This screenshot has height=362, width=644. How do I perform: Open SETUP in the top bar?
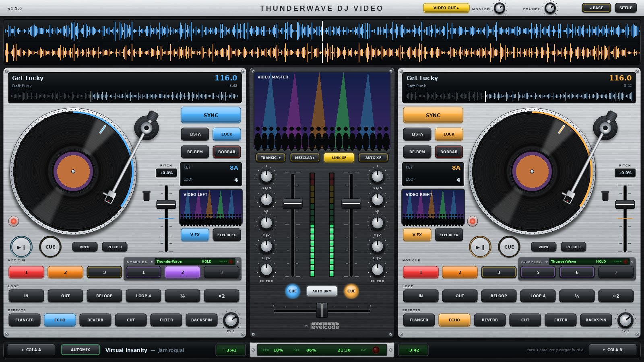(x=626, y=8)
